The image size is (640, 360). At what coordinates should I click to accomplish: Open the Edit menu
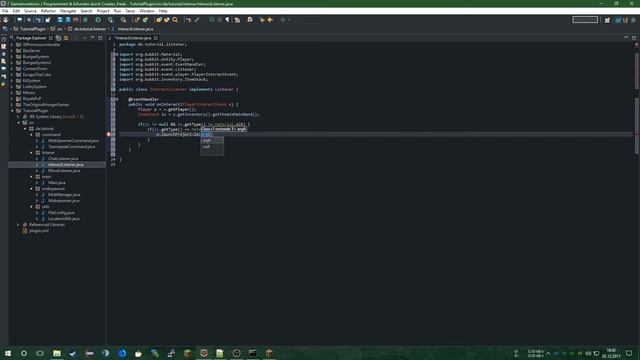click(16, 11)
